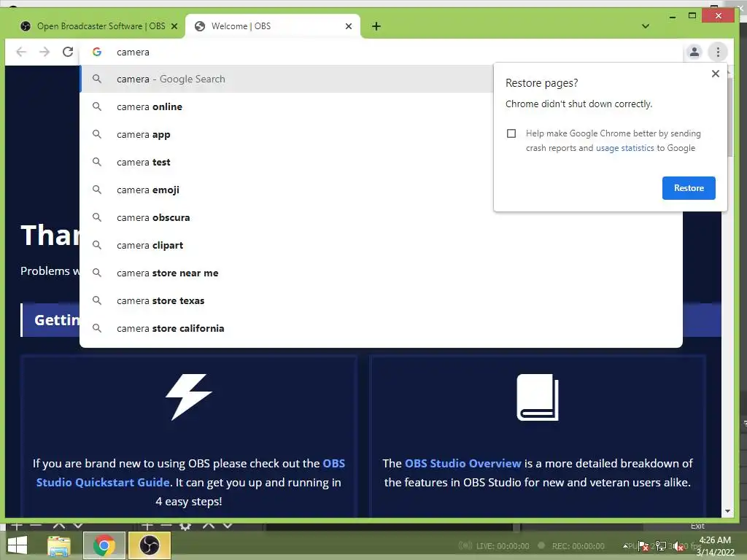Click the blue Restore button
Viewport: 747px width, 560px height.
pos(689,188)
